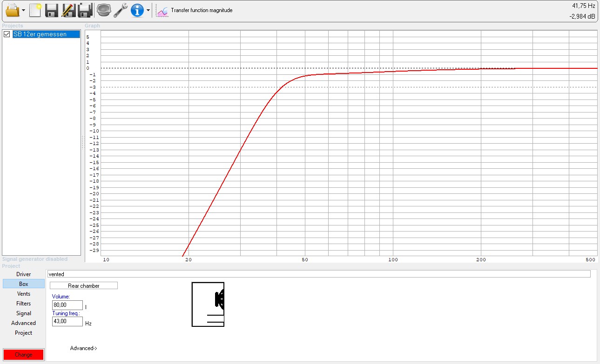This screenshot has height=364, width=600.
Task: Open the Vents tab
Action: coord(24,294)
